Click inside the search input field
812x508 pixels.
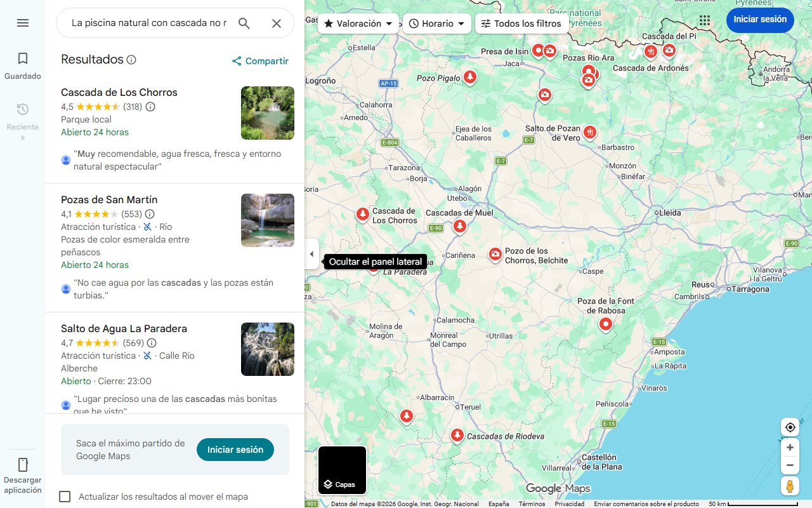click(x=146, y=23)
